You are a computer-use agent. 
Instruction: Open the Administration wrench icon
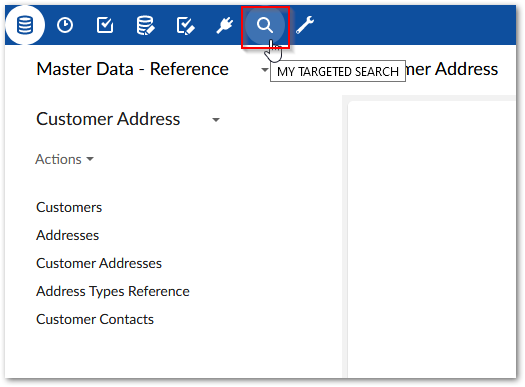[x=305, y=25]
